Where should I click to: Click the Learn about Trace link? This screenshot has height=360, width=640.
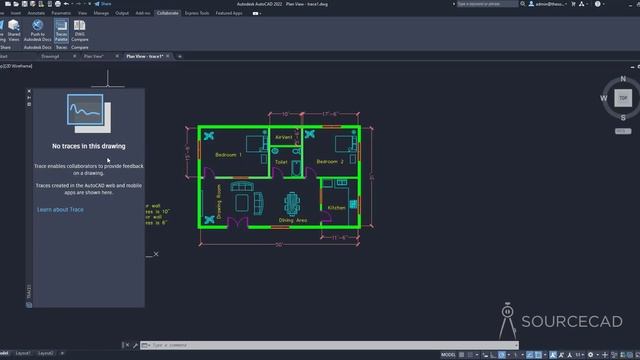pos(60,210)
